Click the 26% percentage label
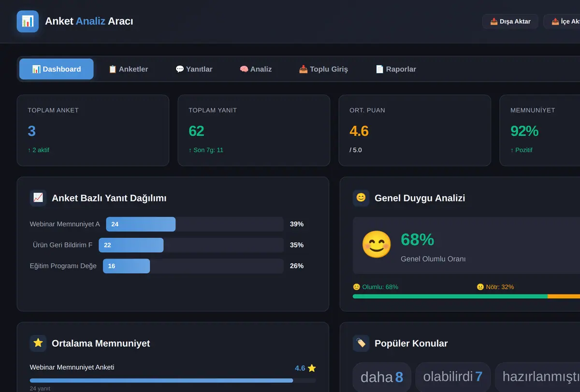580x392 pixels. (297, 266)
